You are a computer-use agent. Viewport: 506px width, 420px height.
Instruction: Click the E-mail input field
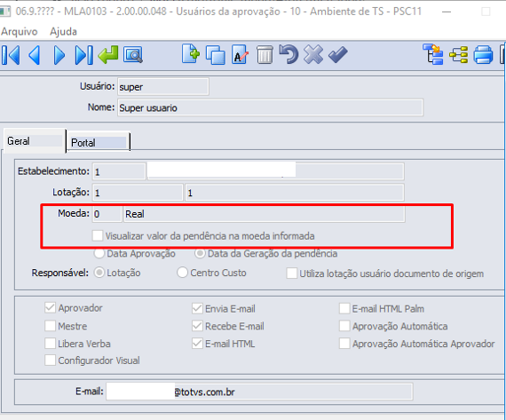pyautogui.click(x=260, y=392)
